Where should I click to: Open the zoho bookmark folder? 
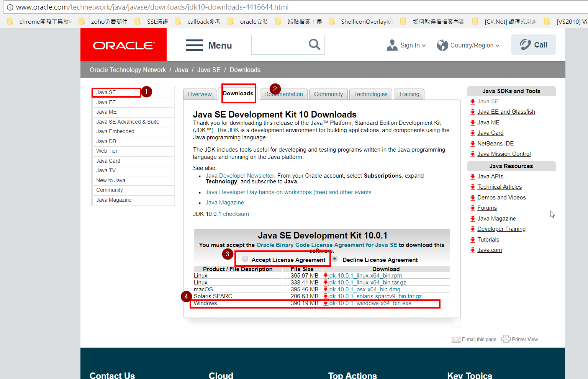tap(103, 21)
